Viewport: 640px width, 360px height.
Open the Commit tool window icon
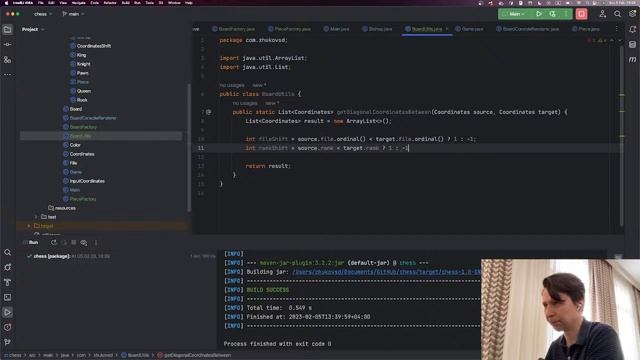pos(7,44)
